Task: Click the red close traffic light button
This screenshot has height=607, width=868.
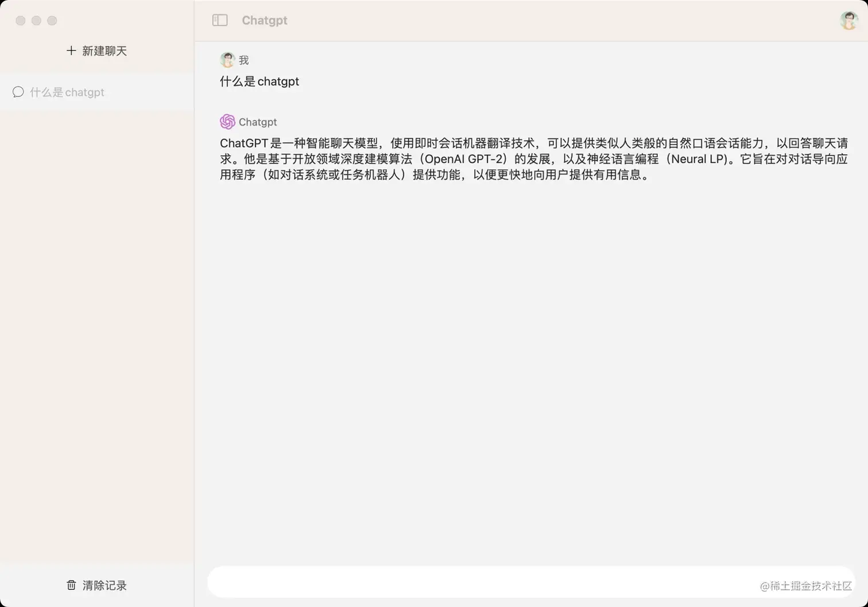Action: pyautogui.click(x=20, y=21)
